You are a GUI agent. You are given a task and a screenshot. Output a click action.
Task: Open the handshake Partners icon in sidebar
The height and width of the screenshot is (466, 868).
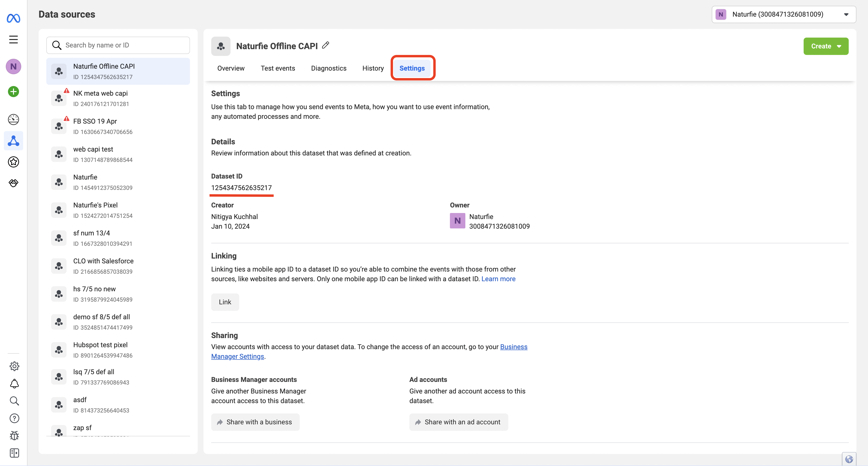click(14, 183)
